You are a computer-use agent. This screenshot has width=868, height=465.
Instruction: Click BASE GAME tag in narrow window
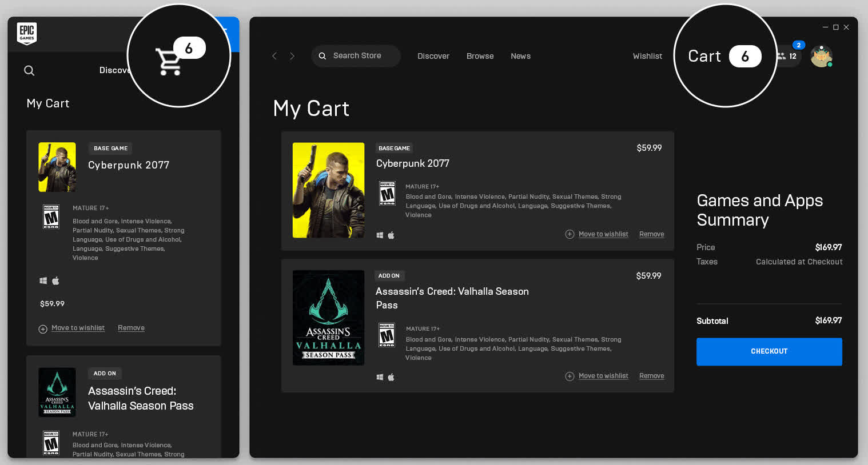coord(110,149)
